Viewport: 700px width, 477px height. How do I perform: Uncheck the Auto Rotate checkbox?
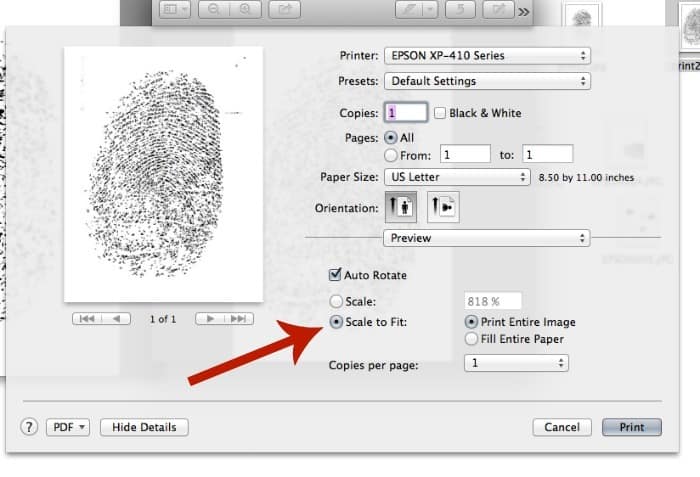(335, 274)
